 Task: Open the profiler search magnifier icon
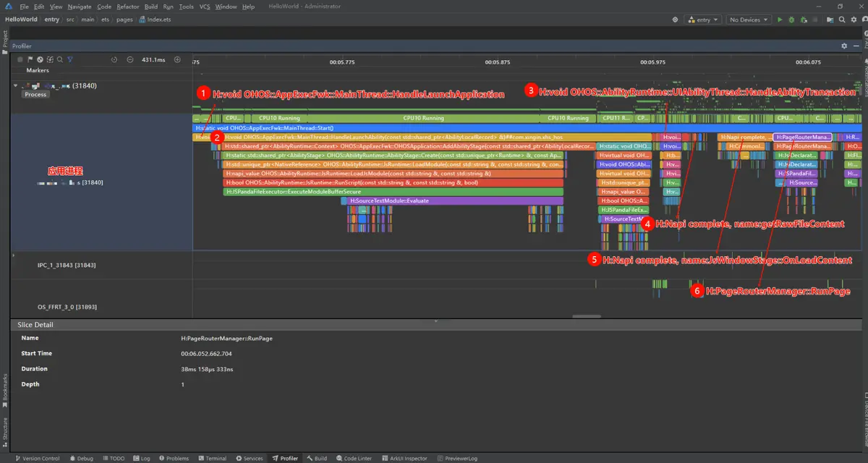59,59
